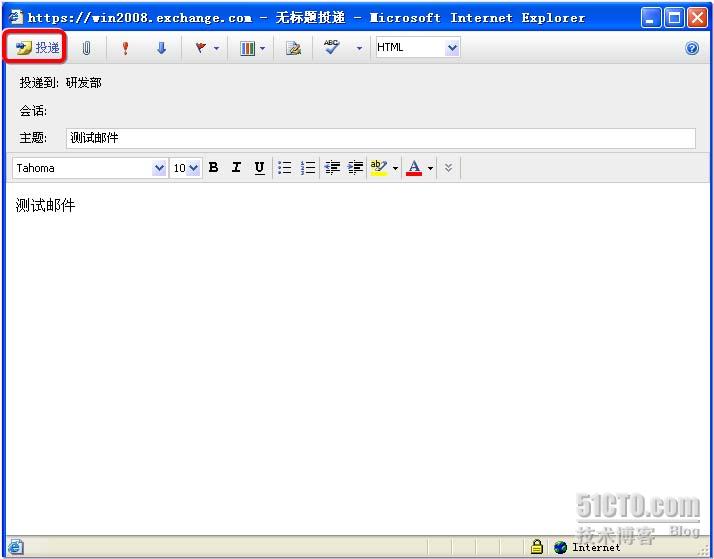Toggle underline formatting
The width and height of the screenshot is (714, 559).
[x=259, y=168]
